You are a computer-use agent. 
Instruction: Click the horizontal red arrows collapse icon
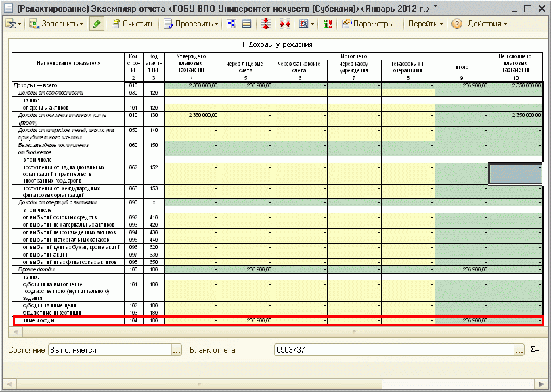[284, 24]
